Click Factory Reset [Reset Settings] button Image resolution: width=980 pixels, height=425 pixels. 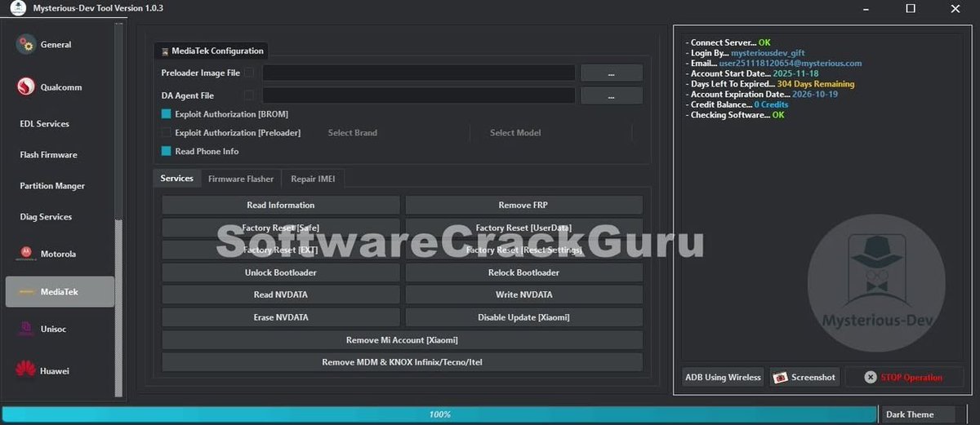point(523,250)
